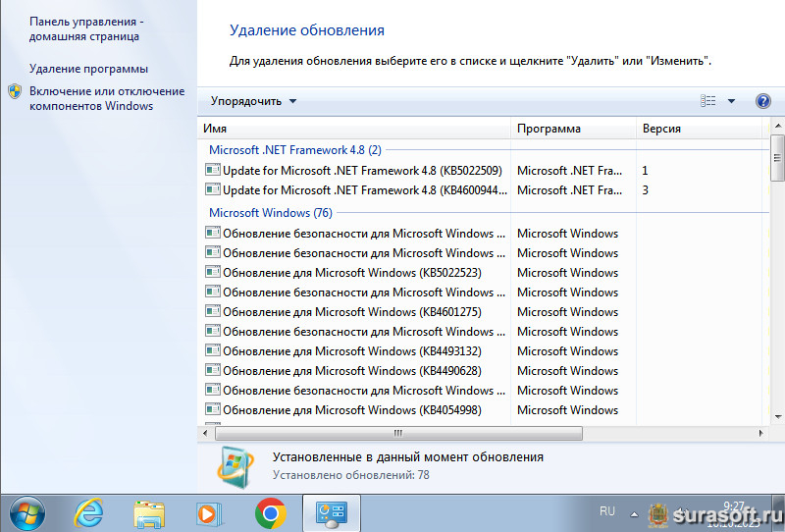
Task: Open the Упорядочить dropdown menu
Action: pos(253,101)
